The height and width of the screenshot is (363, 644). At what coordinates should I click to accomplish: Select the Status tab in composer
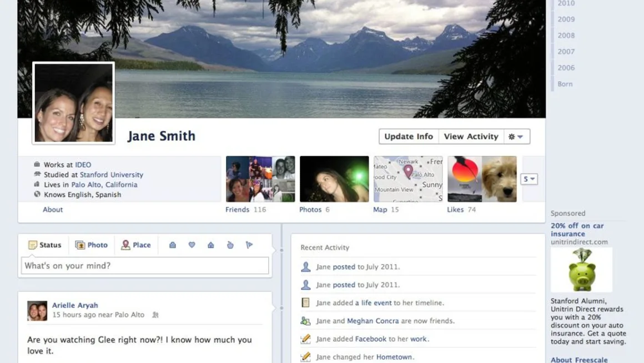coord(45,245)
